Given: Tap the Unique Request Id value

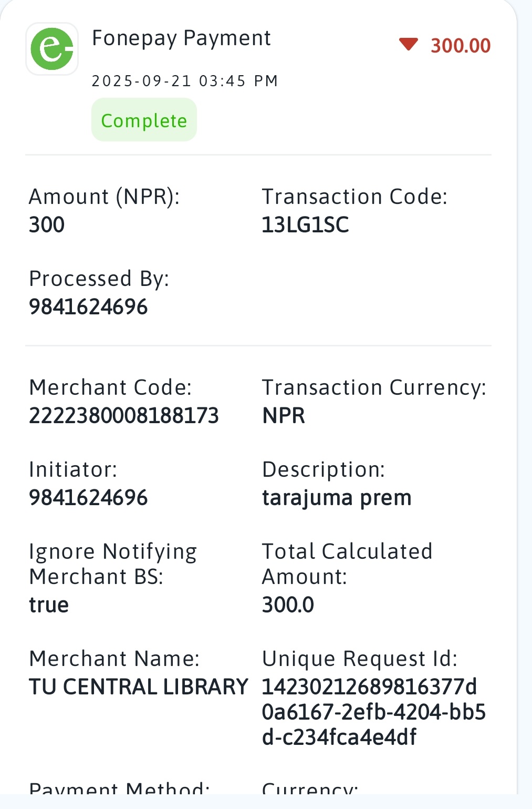Looking at the screenshot, I should (x=373, y=712).
